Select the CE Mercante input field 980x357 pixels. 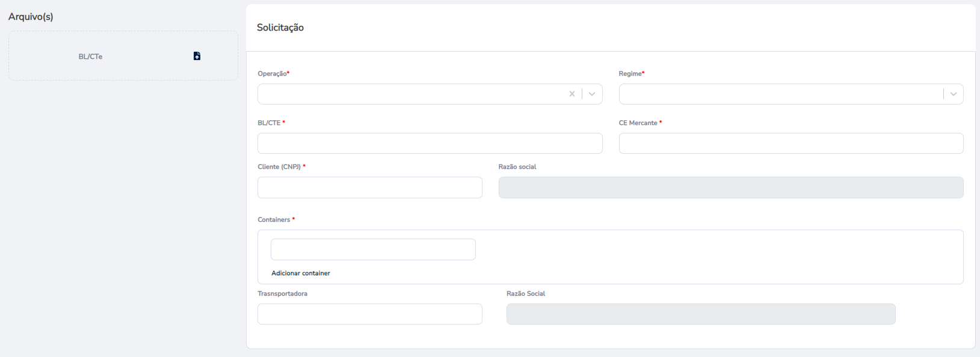click(791, 143)
